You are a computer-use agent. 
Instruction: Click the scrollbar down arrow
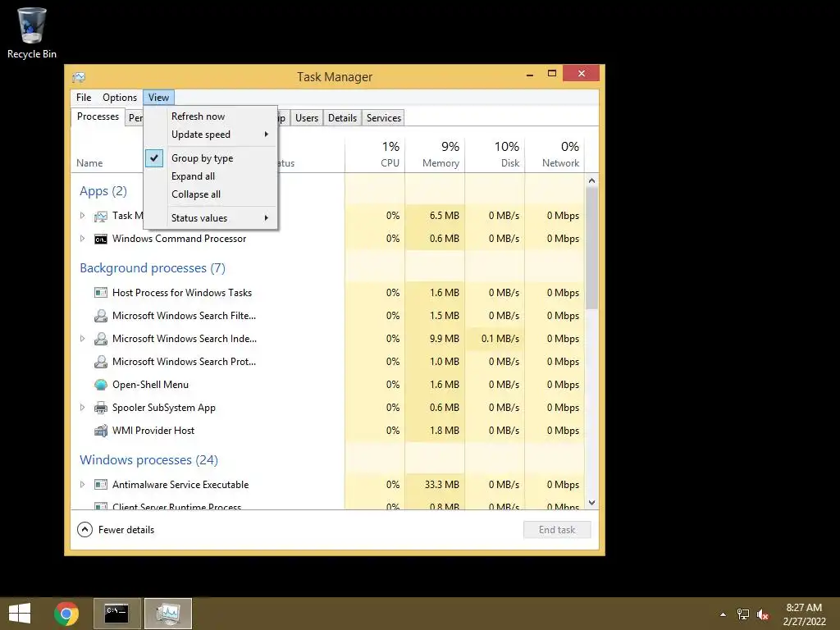coord(592,503)
